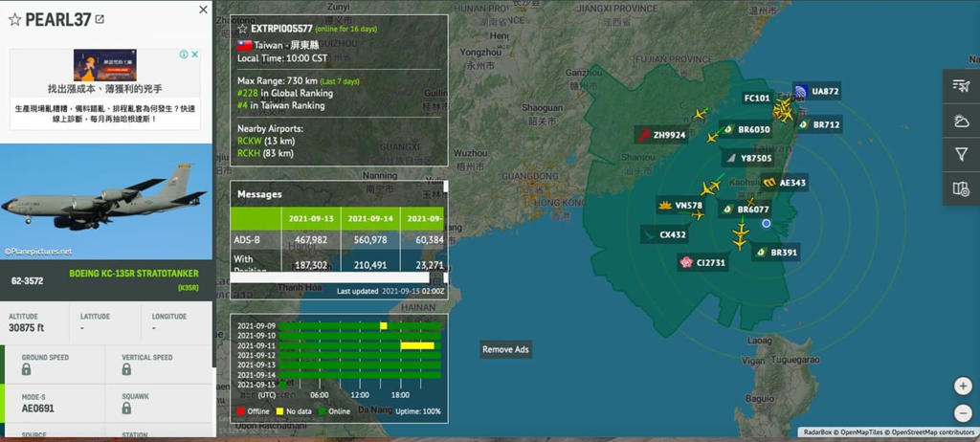
Task: Click the Ground Speed lock icon
Action: pos(26,369)
